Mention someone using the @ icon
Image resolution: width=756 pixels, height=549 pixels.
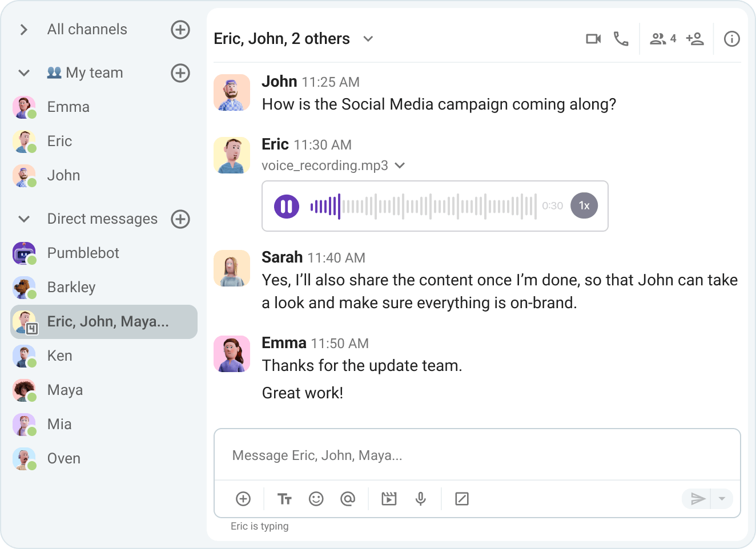point(348,498)
